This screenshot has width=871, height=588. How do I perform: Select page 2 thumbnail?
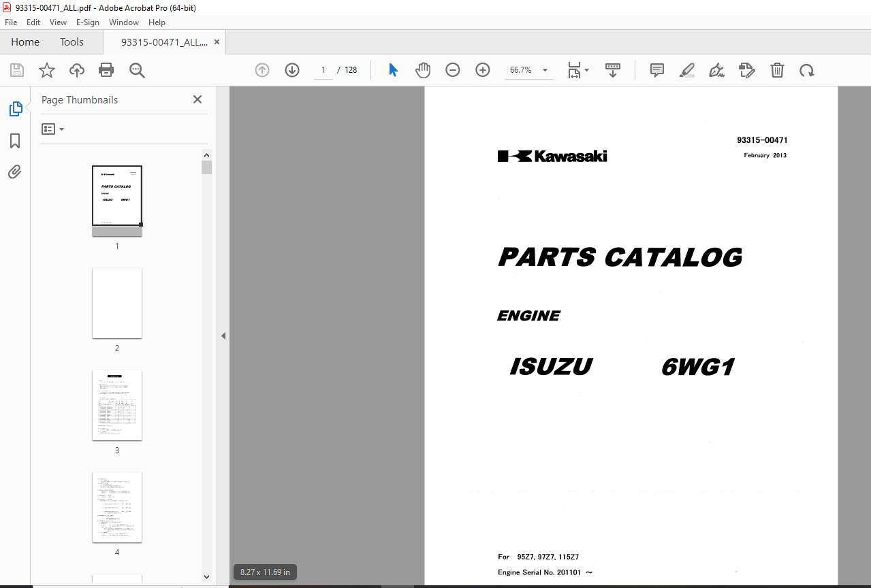pos(117,303)
